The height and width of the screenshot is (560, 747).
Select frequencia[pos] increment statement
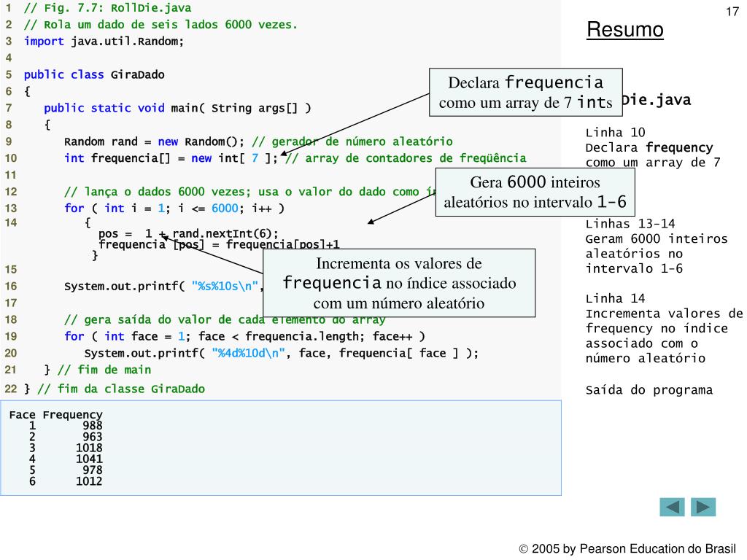(x=219, y=244)
